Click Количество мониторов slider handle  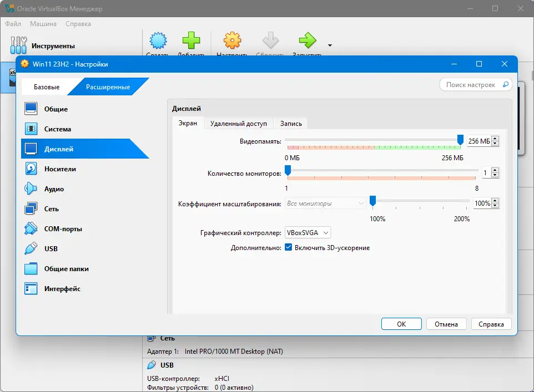288,170
